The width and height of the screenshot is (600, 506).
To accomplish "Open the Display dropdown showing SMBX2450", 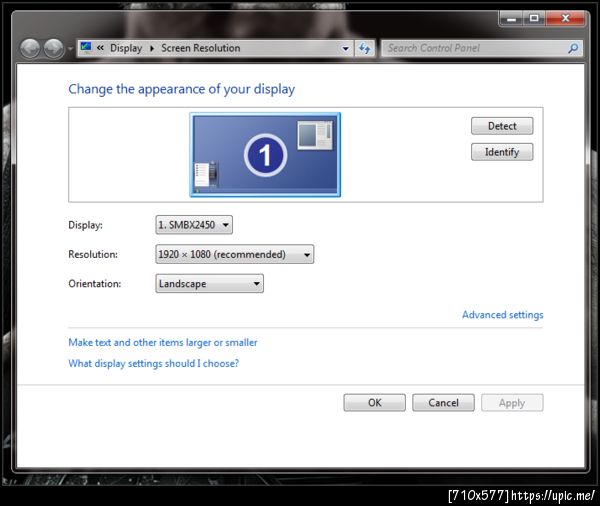I will (194, 225).
